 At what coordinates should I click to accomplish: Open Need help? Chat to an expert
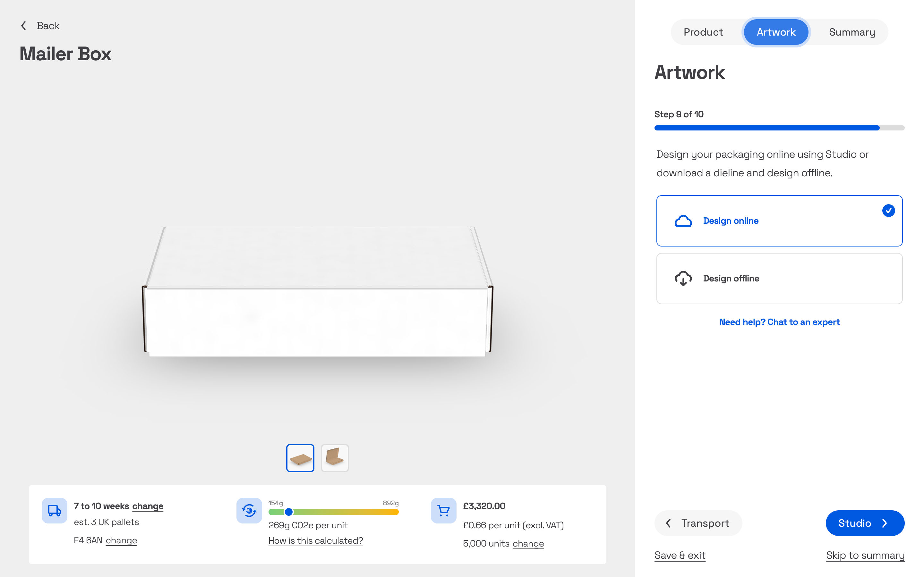(779, 322)
